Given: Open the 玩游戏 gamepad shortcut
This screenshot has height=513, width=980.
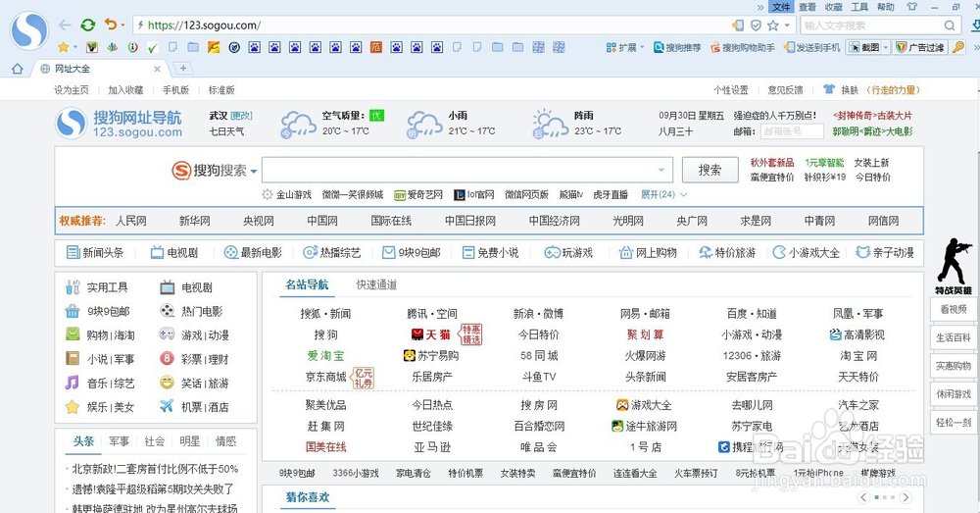Looking at the screenshot, I should [x=568, y=253].
